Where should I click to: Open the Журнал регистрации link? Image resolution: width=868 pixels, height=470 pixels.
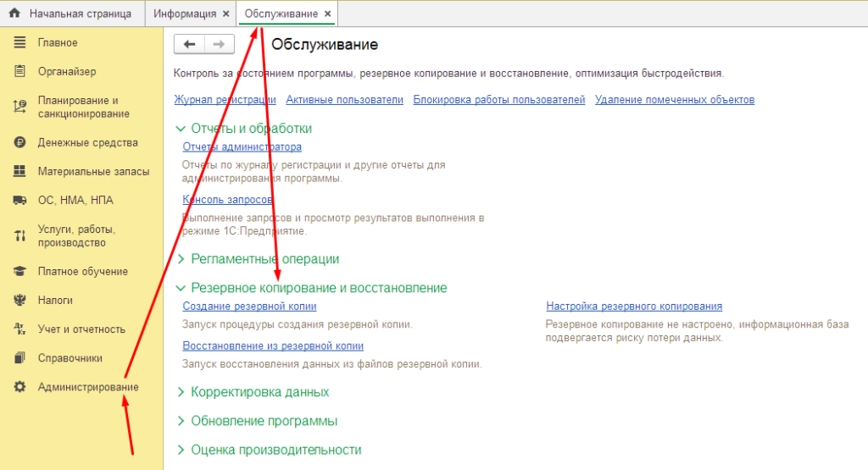(x=225, y=100)
